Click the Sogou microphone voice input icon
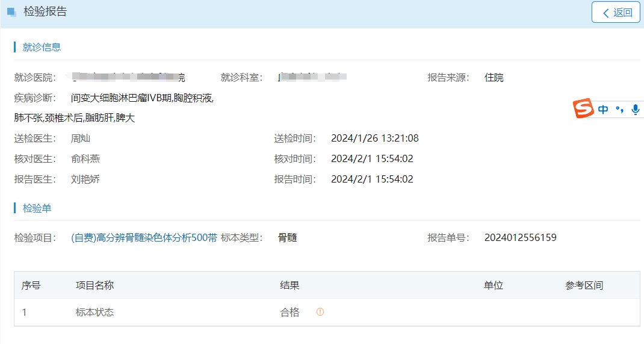644x344 pixels. (635, 109)
